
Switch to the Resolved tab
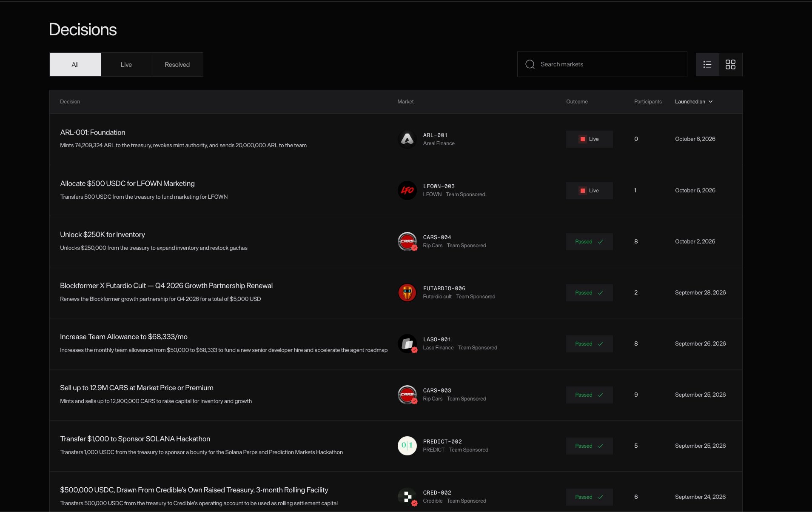click(x=177, y=65)
